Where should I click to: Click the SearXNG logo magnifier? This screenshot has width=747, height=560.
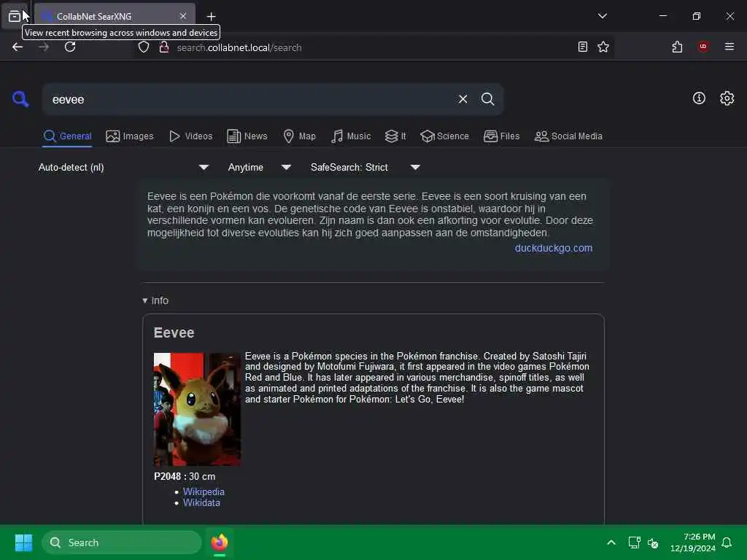[20, 99]
